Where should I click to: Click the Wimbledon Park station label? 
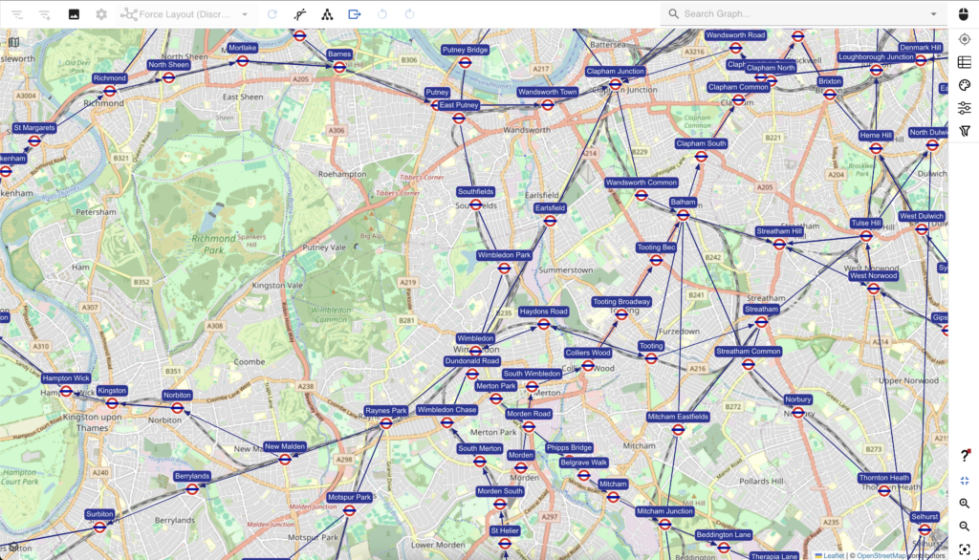click(504, 255)
